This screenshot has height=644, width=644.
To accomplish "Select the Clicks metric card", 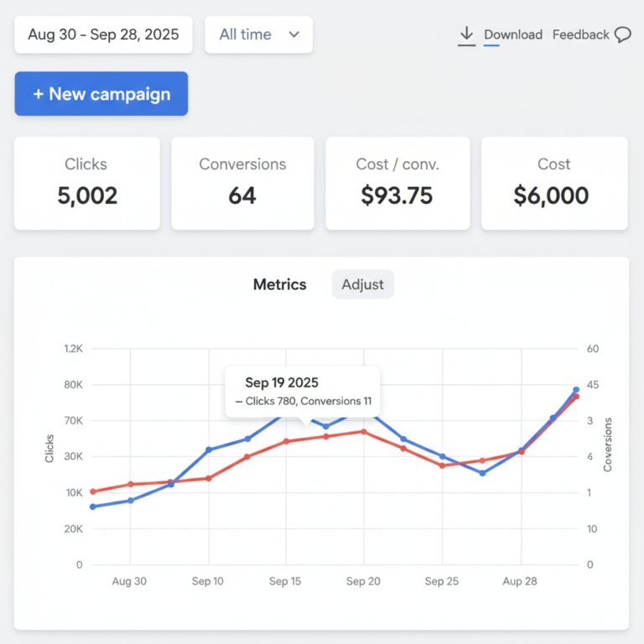I will [87, 183].
